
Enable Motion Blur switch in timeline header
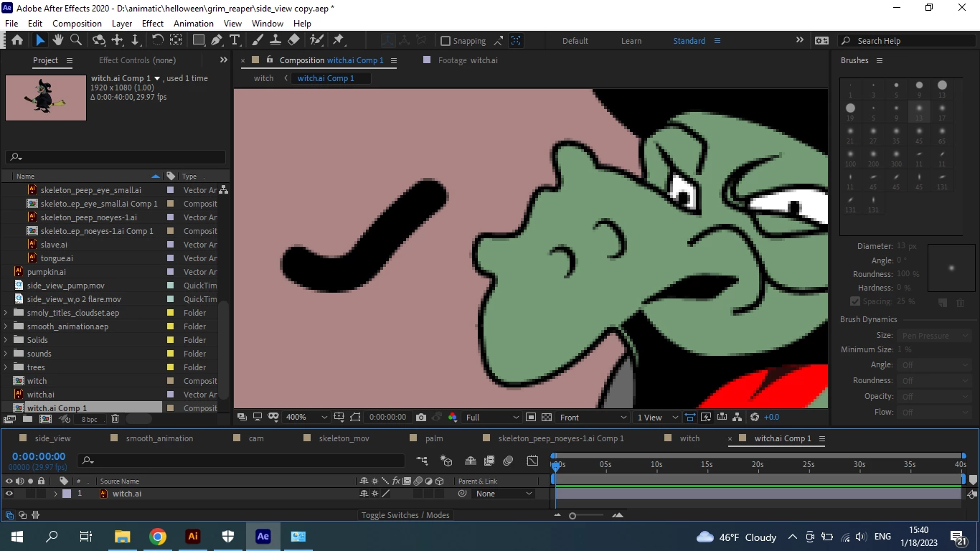pos(509,461)
